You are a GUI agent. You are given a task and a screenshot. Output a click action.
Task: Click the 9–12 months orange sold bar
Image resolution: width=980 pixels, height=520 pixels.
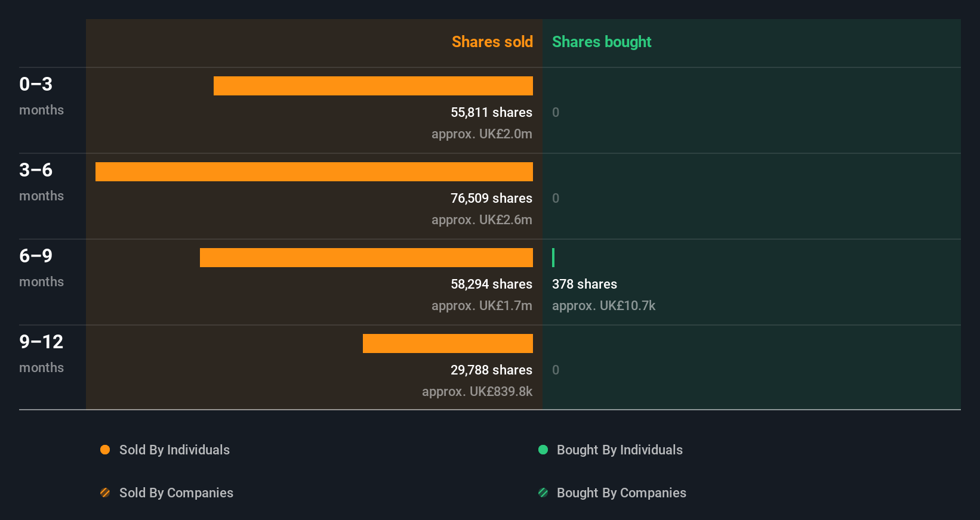448,343
